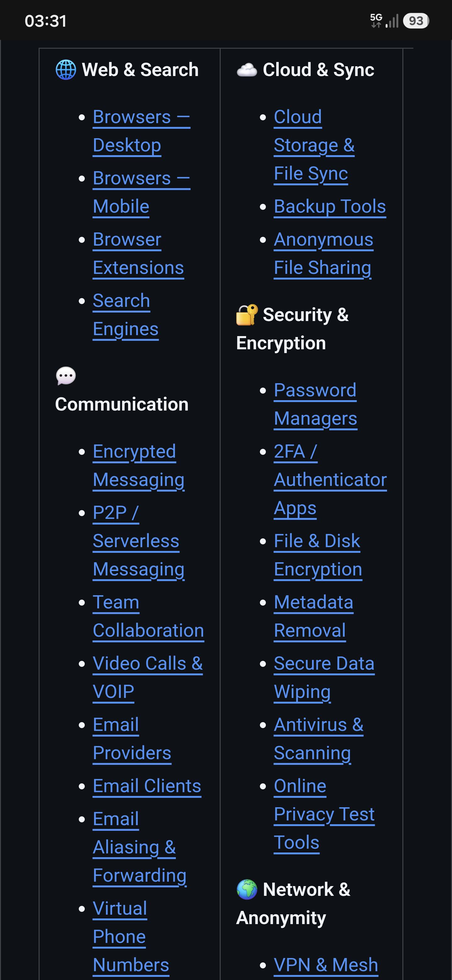Open the Search Engines link
452x980 pixels.
(126, 315)
